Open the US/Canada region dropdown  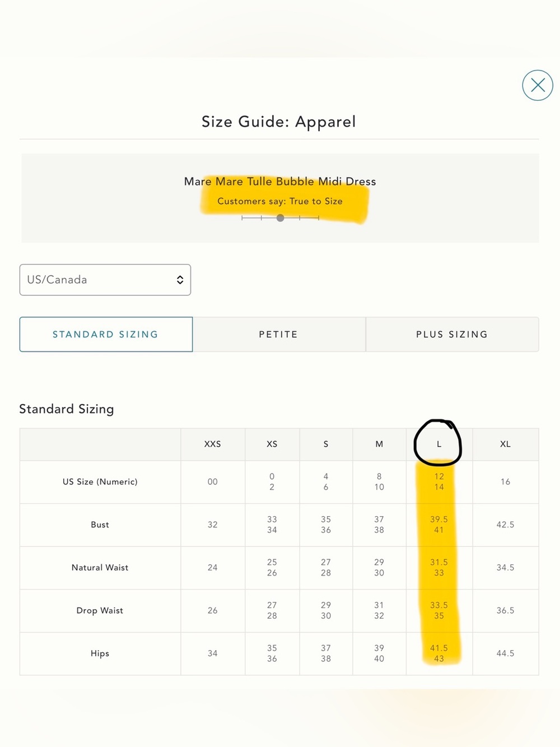tap(105, 280)
